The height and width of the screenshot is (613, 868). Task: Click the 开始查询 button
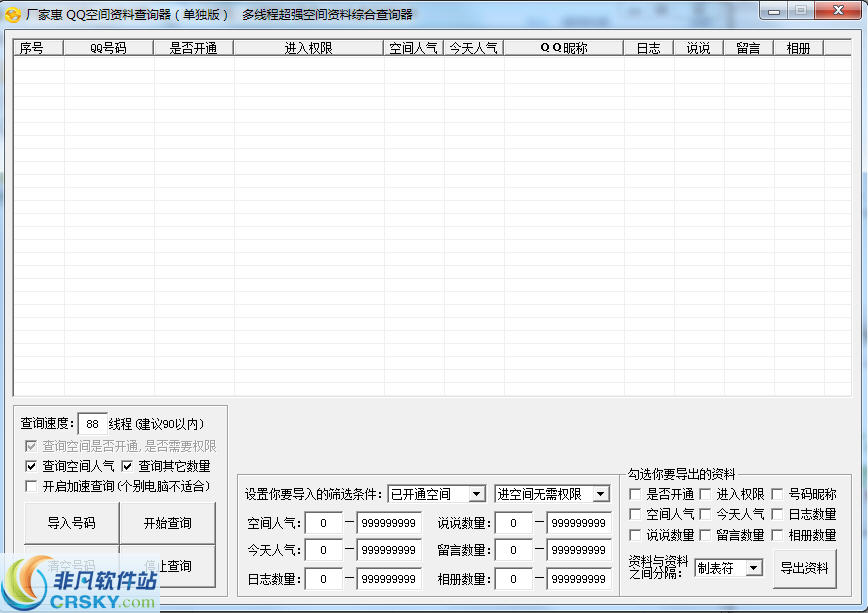167,523
